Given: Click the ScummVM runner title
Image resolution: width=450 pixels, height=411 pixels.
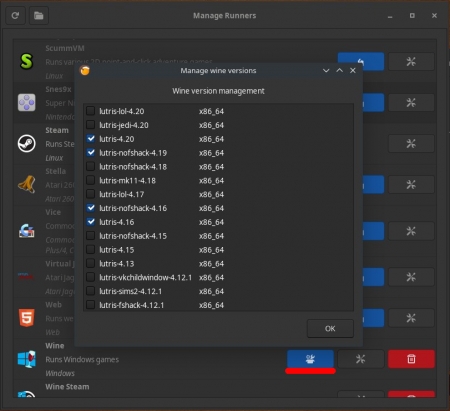Looking at the screenshot, I should (65, 48).
